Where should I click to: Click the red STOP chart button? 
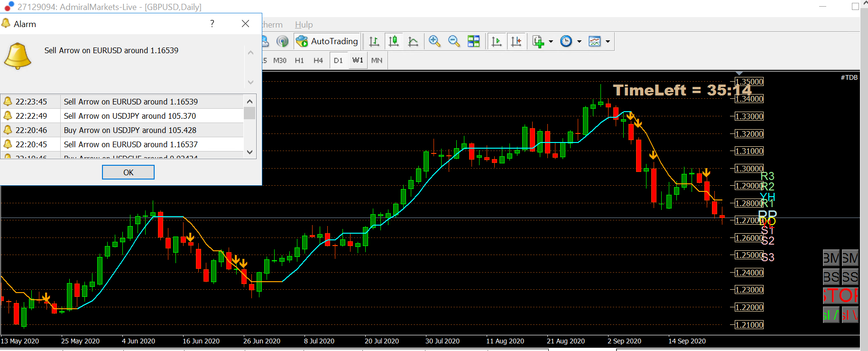[840, 296]
